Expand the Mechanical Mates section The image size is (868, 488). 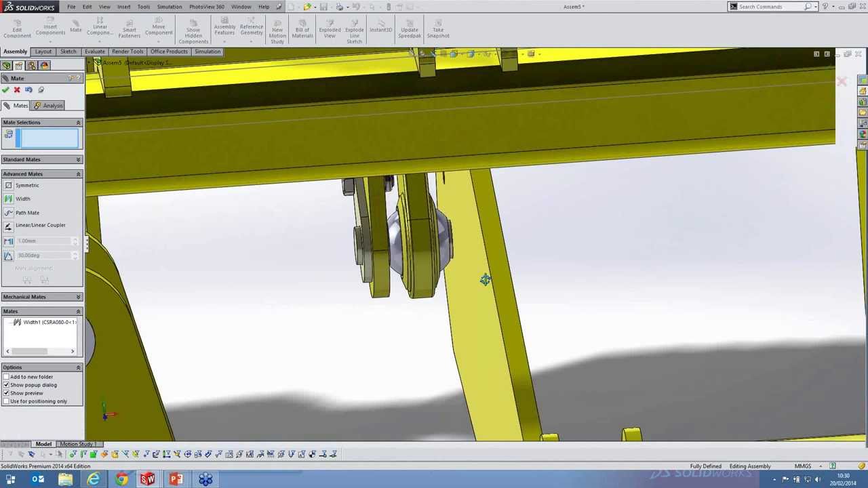[78, 297]
